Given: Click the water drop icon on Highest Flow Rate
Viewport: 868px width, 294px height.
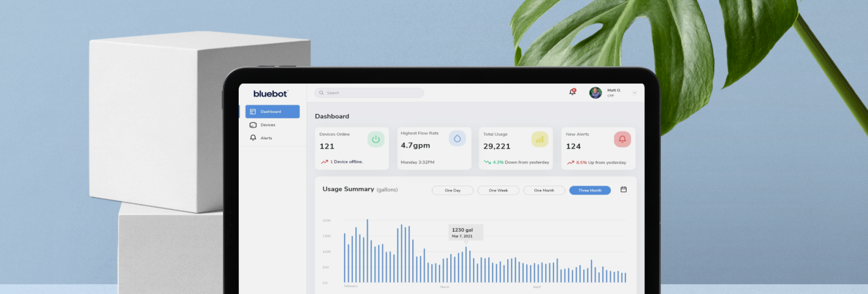Looking at the screenshot, I should tap(457, 138).
